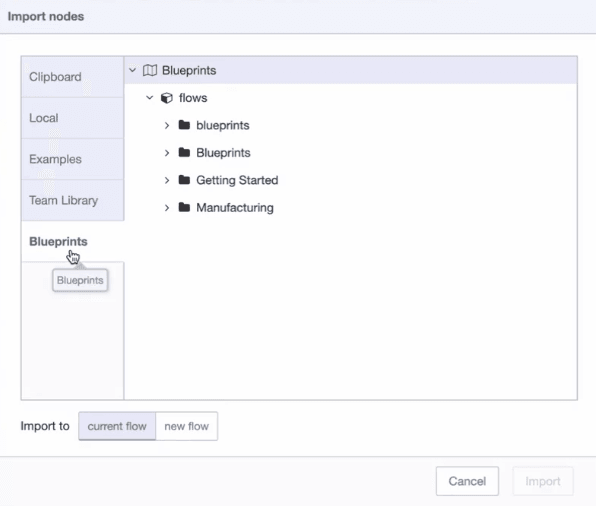Click the Blueprints library map icon
Screen dimensions: 596x506
[x=150, y=70]
